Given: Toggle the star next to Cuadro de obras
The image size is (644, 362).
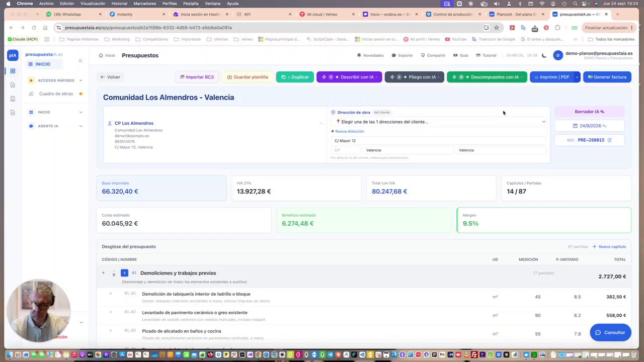Looking at the screenshot, I should (80, 94).
